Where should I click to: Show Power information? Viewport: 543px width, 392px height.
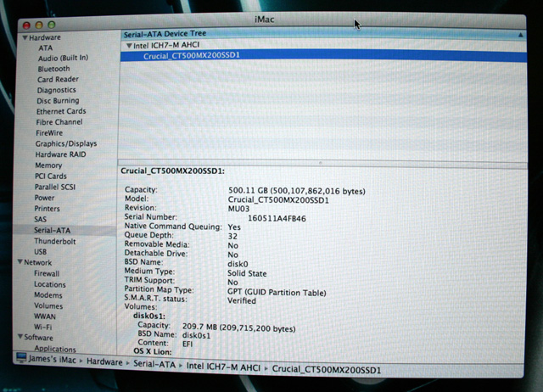[44, 198]
